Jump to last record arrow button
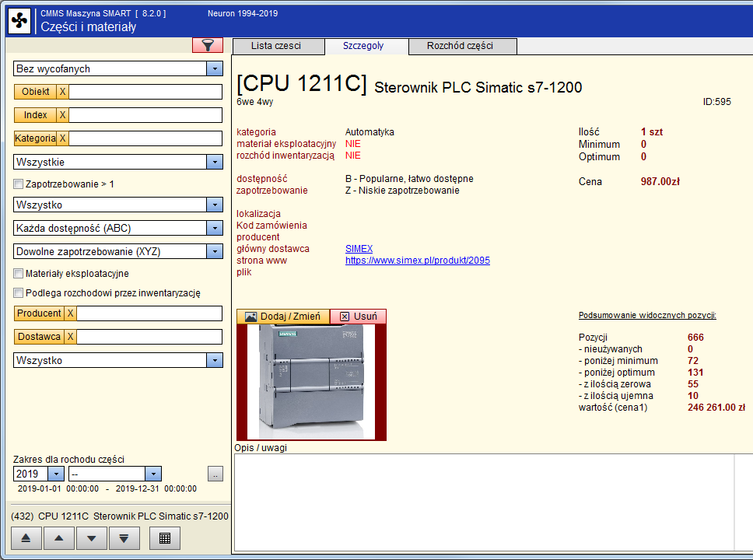 coord(124,538)
